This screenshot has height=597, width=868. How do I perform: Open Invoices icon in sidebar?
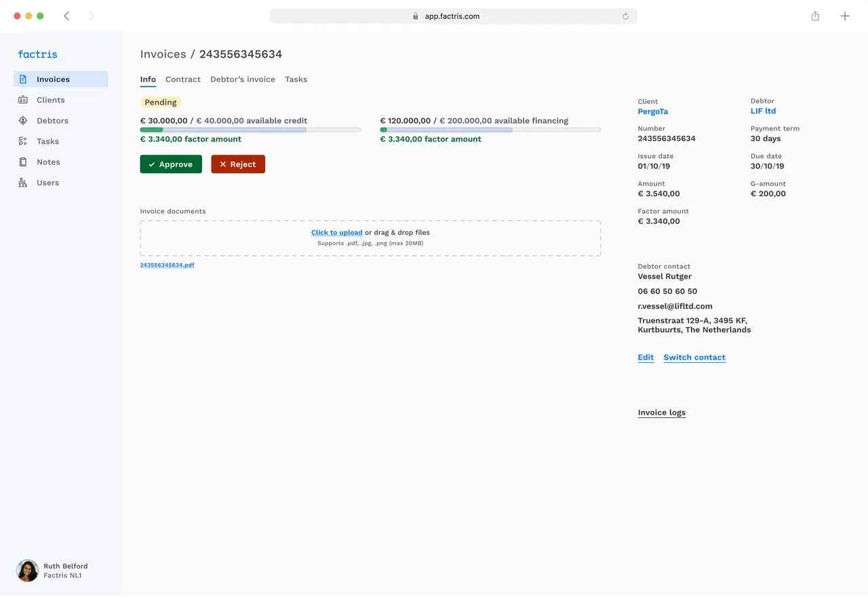tap(23, 79)
